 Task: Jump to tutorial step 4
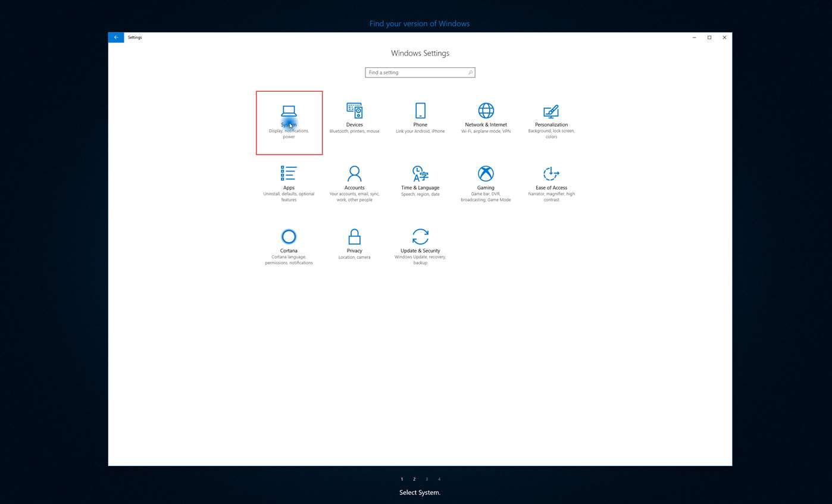click(439, 479)
